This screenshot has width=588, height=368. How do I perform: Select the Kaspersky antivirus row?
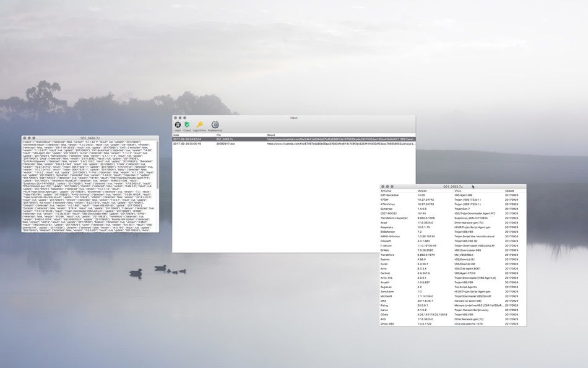453,227
